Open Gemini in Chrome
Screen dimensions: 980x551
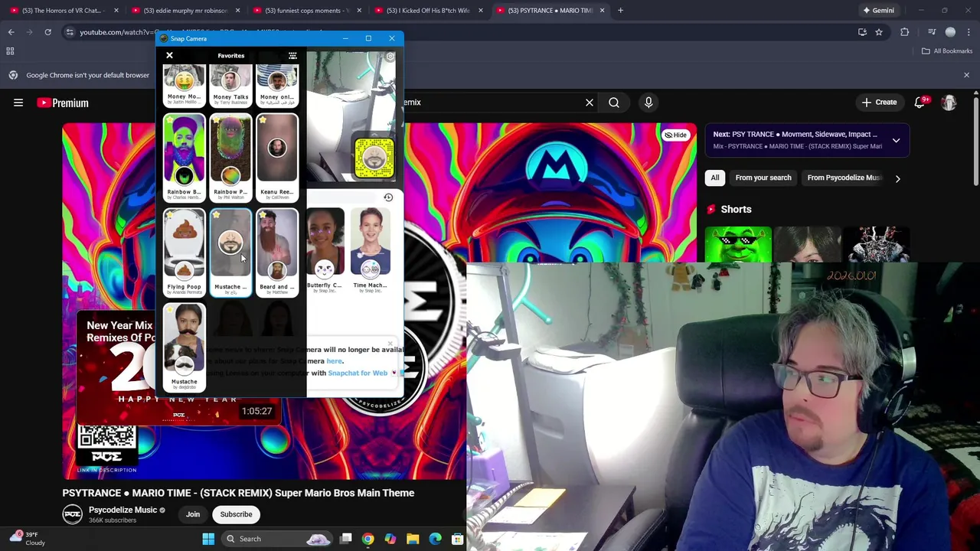(x=878, y=11)
